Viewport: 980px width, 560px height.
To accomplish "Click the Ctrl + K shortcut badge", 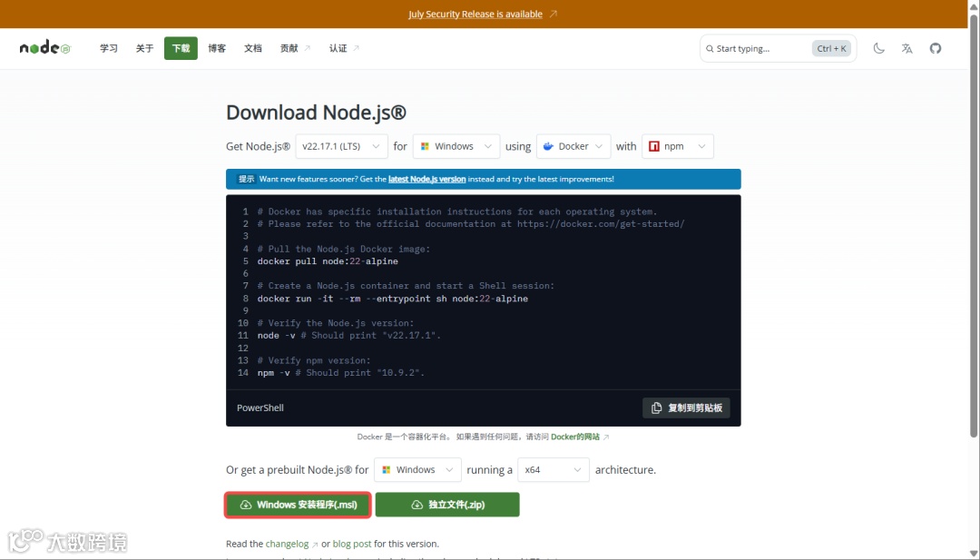I will coord(831,48).
